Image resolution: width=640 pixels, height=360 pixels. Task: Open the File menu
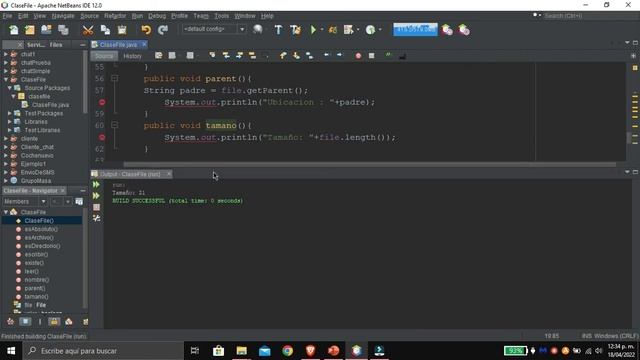(7, 16)
